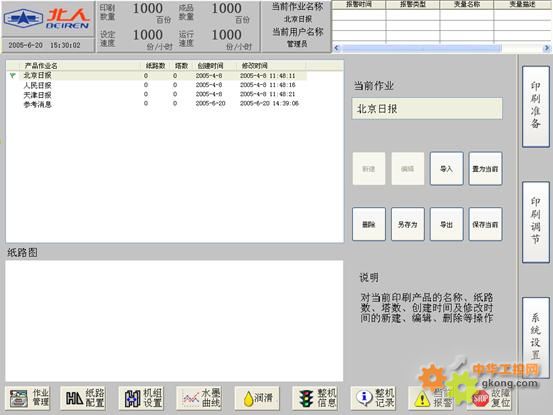Viewport: 553px width, 415px height.
Task: Click the 另存为 save-as button
Action: tap(408, 224)
